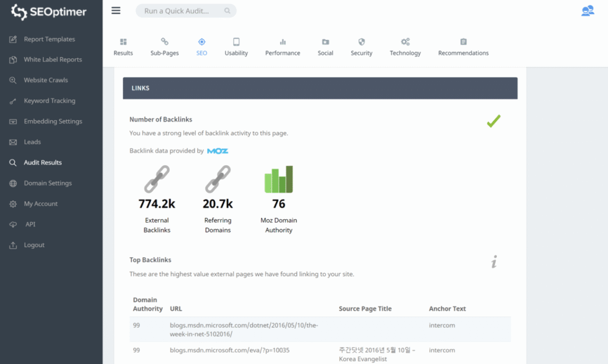Click the user account icon top right
The height and width of the screenshot is (364, 608).
click(587, 10)
